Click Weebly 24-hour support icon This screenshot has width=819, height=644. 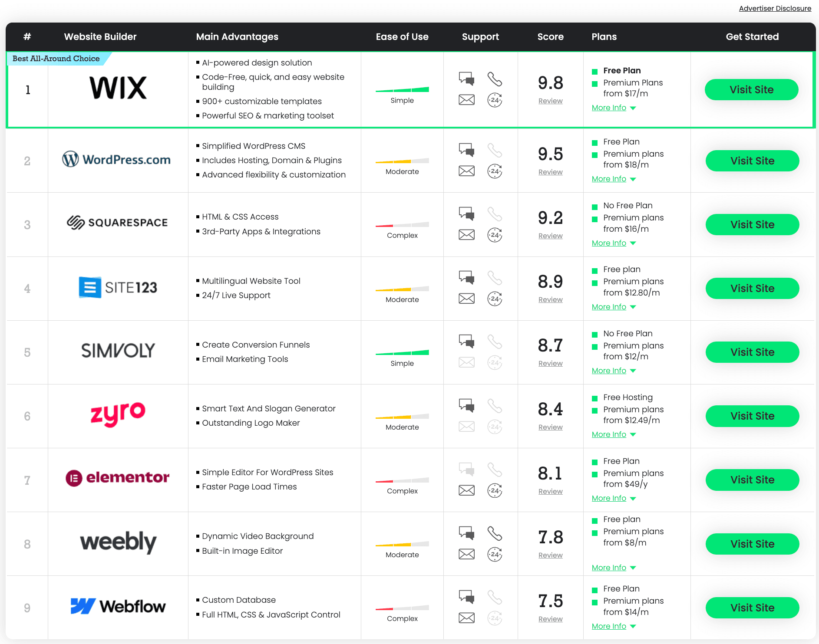point(495,555)
